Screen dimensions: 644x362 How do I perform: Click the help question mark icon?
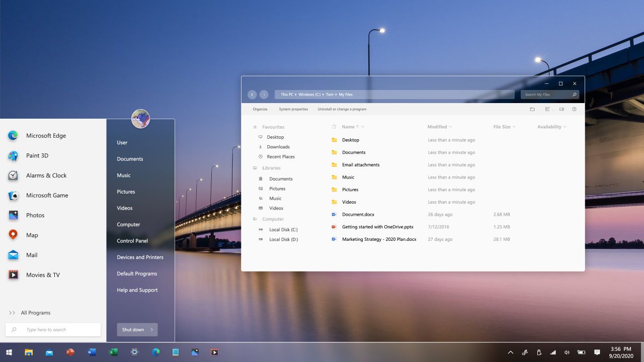click(574, 109)
